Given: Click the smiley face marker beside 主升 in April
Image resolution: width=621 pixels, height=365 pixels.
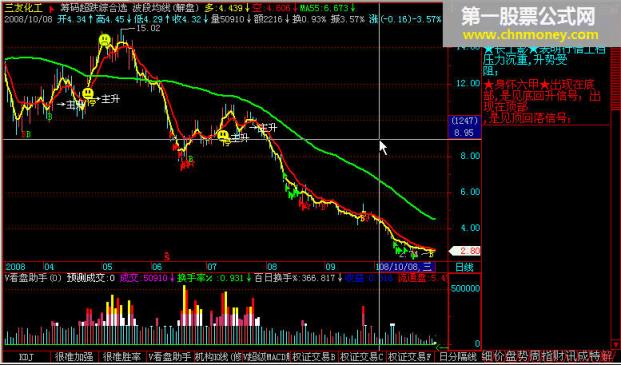Looking at the screenshot, I should click(x=88, y=93).
